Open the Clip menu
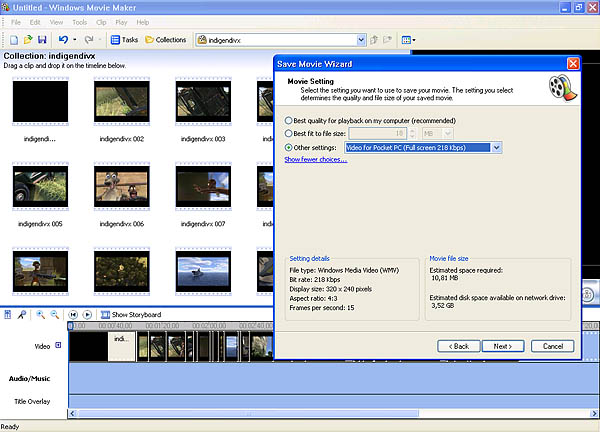Viewport: 600px width, 432px height. (x=101, y=21)
